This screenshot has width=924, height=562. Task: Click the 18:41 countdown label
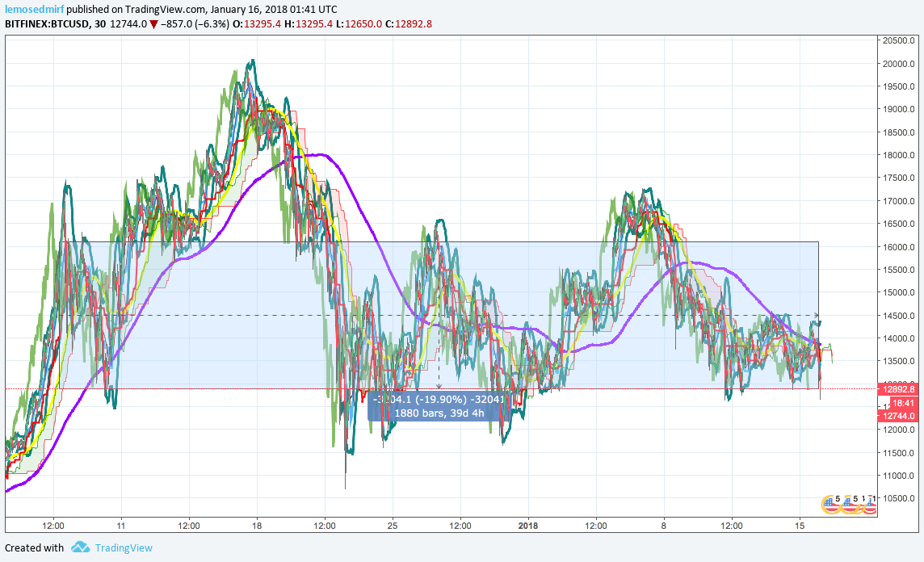[x=903, y=404]
